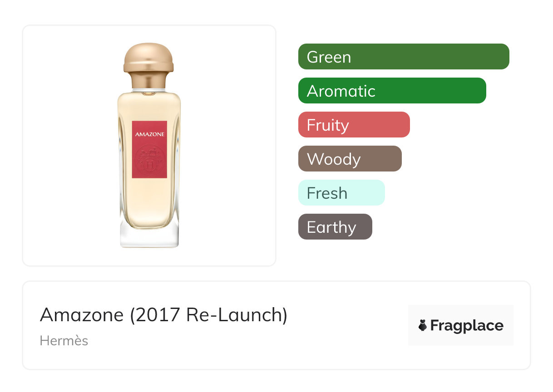This screenshot has width=553, height=392.
Task: Select the Green accord bar
Action: pyautogui.click(x=403, y=57)
